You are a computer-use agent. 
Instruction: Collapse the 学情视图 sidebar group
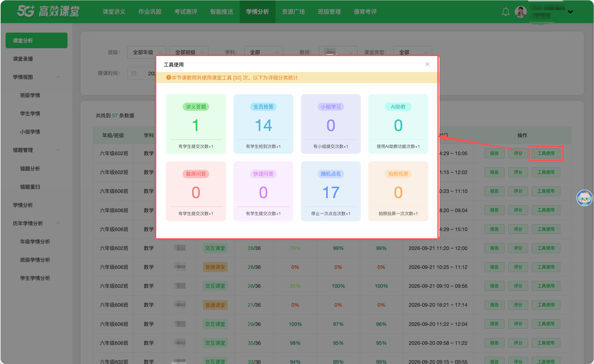pos(58,77)
